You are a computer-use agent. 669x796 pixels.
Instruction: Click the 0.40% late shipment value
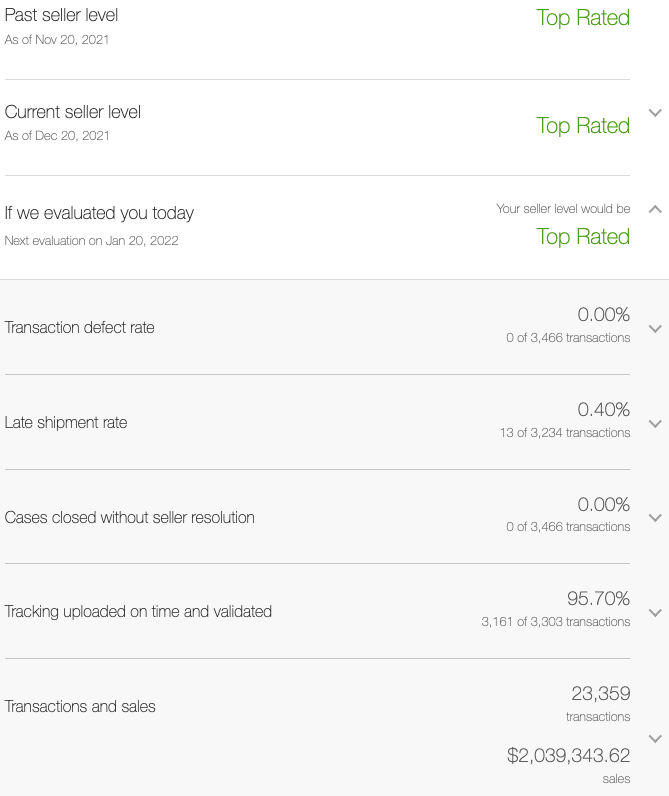604,409
